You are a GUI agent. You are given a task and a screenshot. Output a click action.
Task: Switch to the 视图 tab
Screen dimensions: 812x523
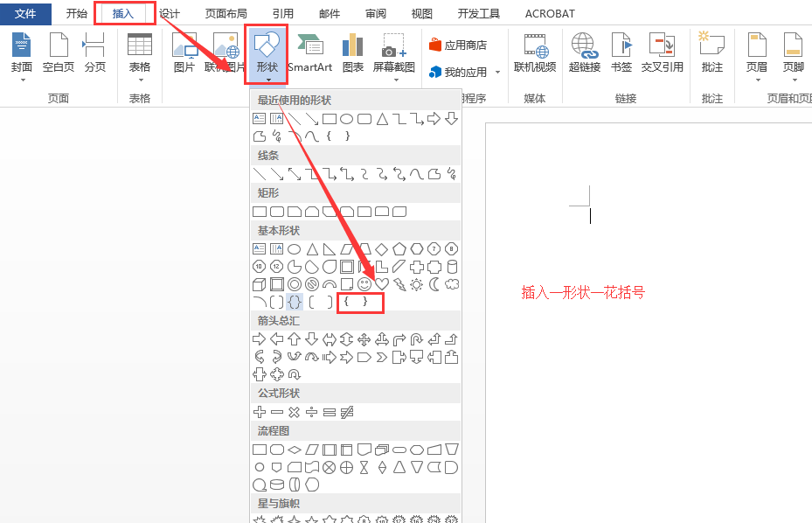point(421,13)
